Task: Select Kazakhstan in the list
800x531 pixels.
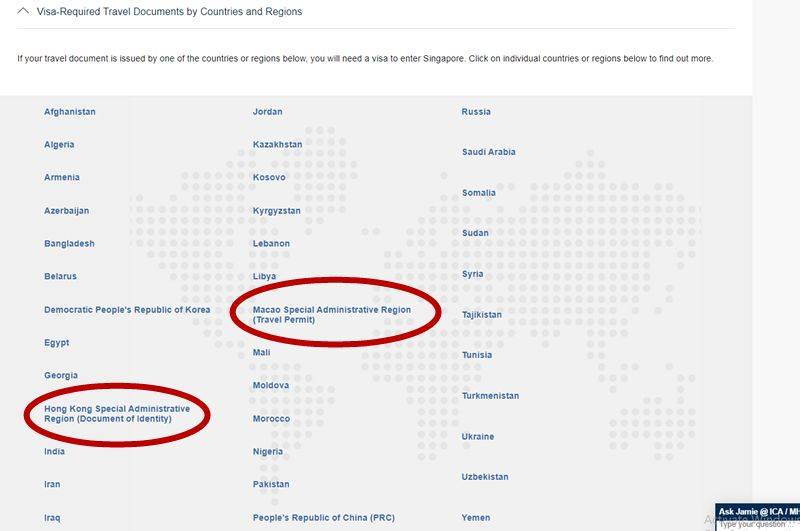Action: 277,145
